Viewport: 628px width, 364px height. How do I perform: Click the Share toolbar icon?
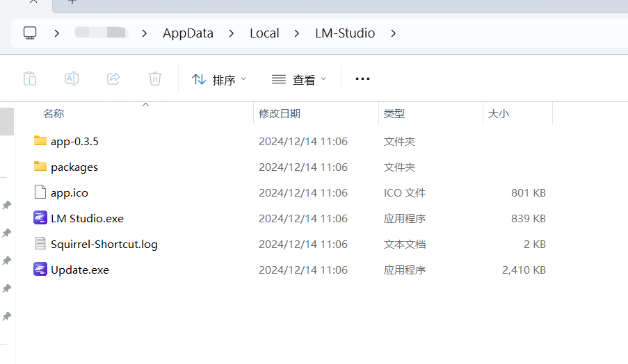click(113, 78)
